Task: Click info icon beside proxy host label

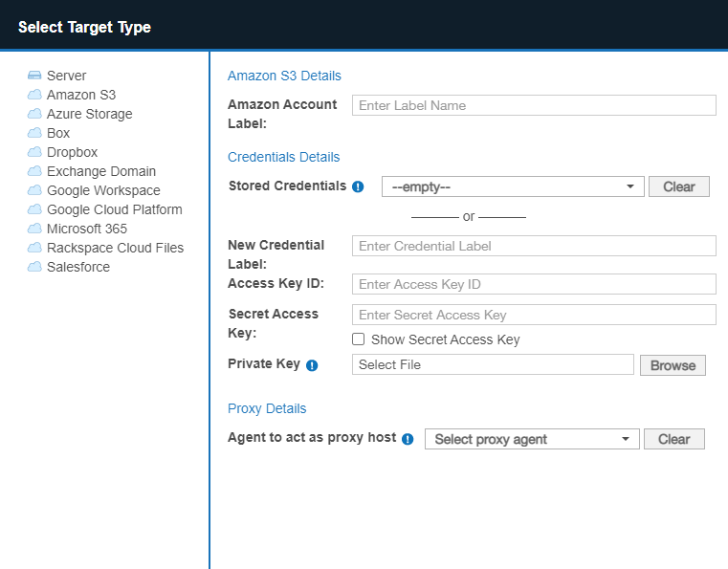Action: coord(408,439)
